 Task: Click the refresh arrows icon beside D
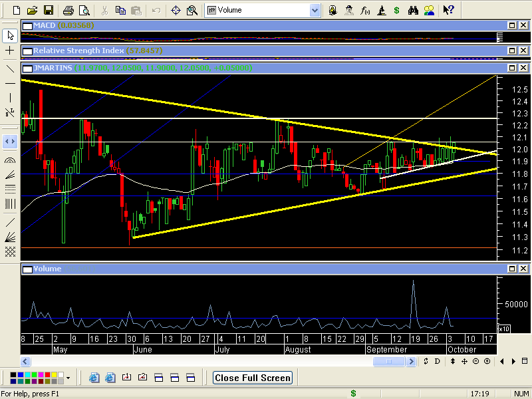426,361
